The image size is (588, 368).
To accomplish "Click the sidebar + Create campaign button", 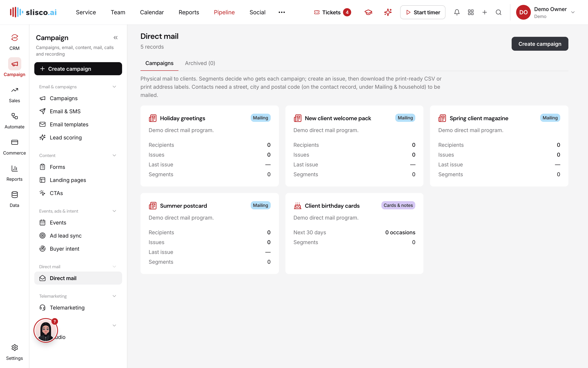I will 78,69.
